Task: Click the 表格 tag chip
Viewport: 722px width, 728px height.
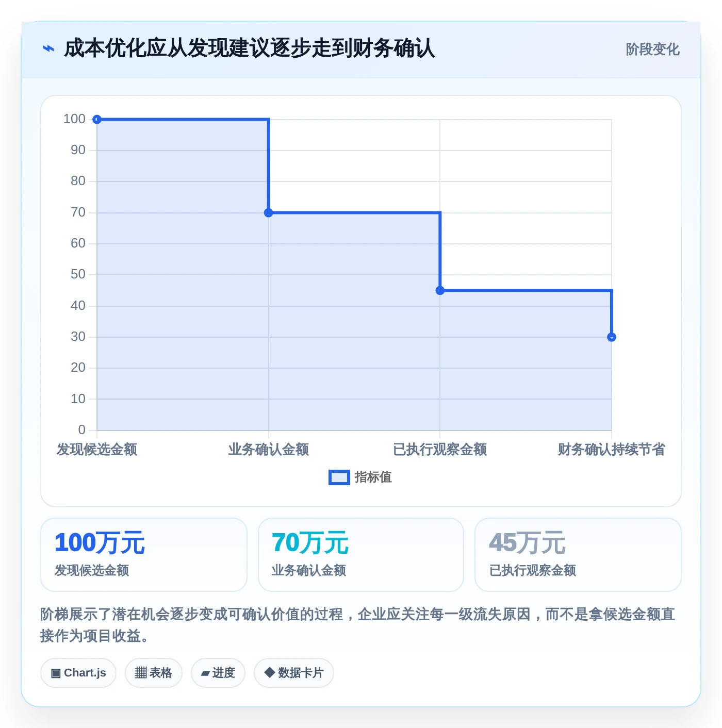Action: pyautogui.click(x=154, y=673)
